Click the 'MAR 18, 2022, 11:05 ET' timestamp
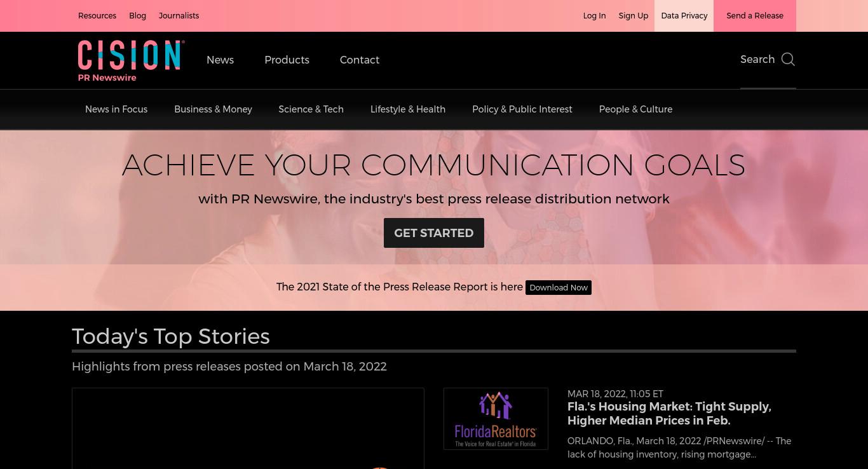The width and height of the screenshot is (868, 469). pos(615,394)
